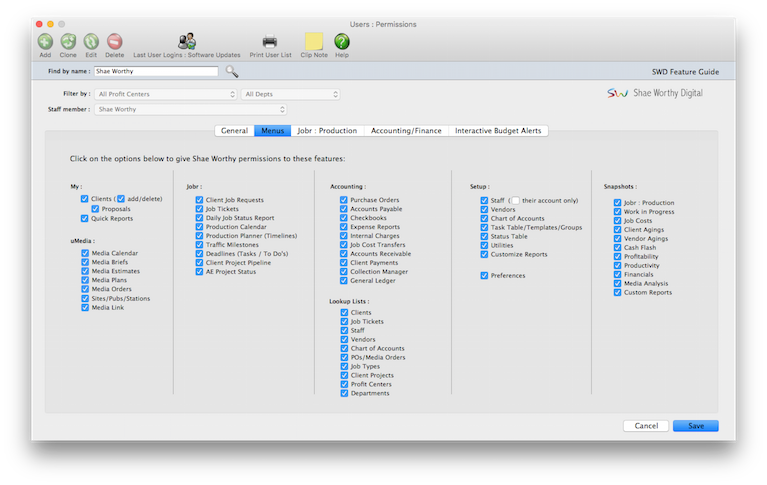This screenshot has height=485, width=767.
Task: Click the green Help icon
Action: click(x=342, y=42)
